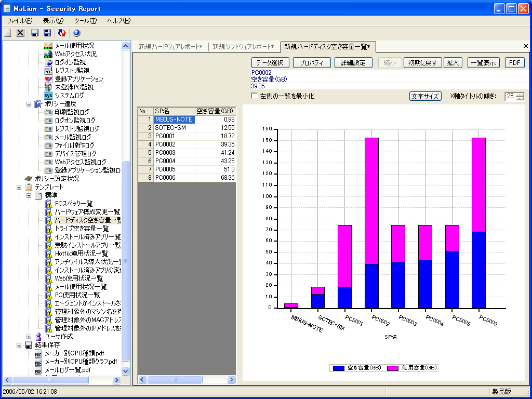Viewport: 532px width, 399px height.
Task: Select the MBIUS-NOTE table row
Action: pyautogui.click(x=187, y=119)
